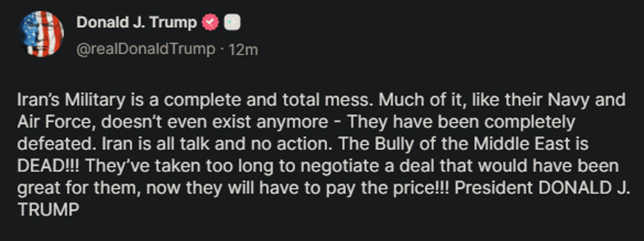Open the flag-painted profile avatar
Image resolution: width=644 pixels, height=241 pixels.
(41, 34)
